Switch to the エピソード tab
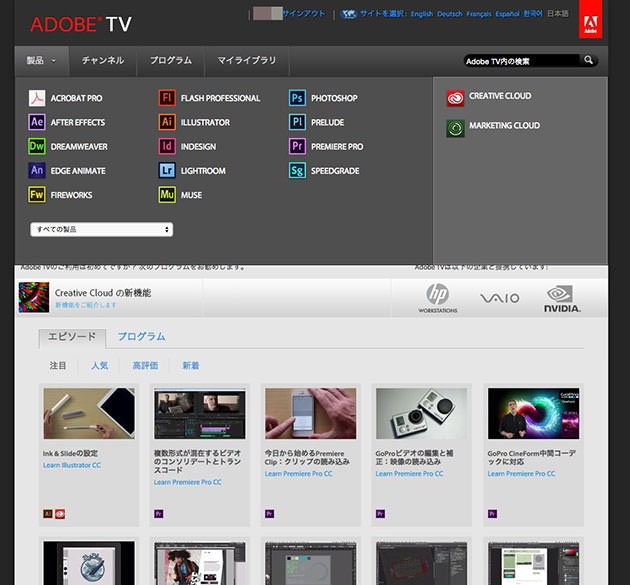The image size is (630, 585). 72,337
